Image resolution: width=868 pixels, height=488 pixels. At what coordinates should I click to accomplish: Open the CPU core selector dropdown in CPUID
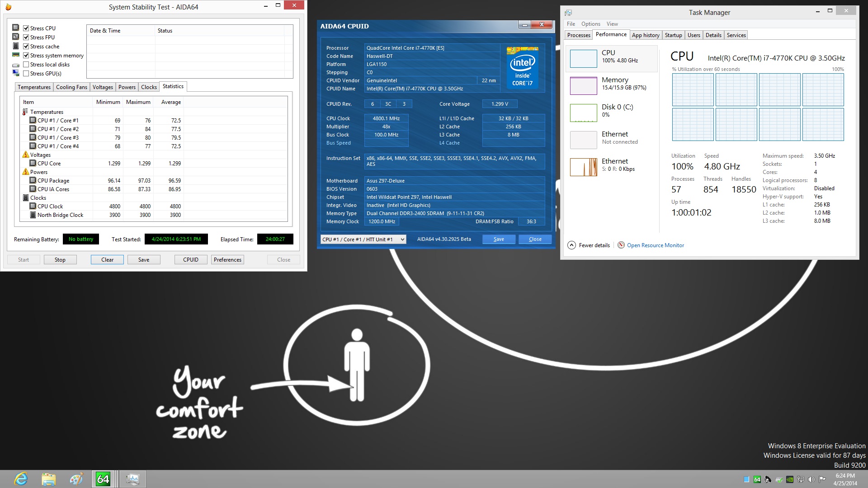click(x=401, y=239)
